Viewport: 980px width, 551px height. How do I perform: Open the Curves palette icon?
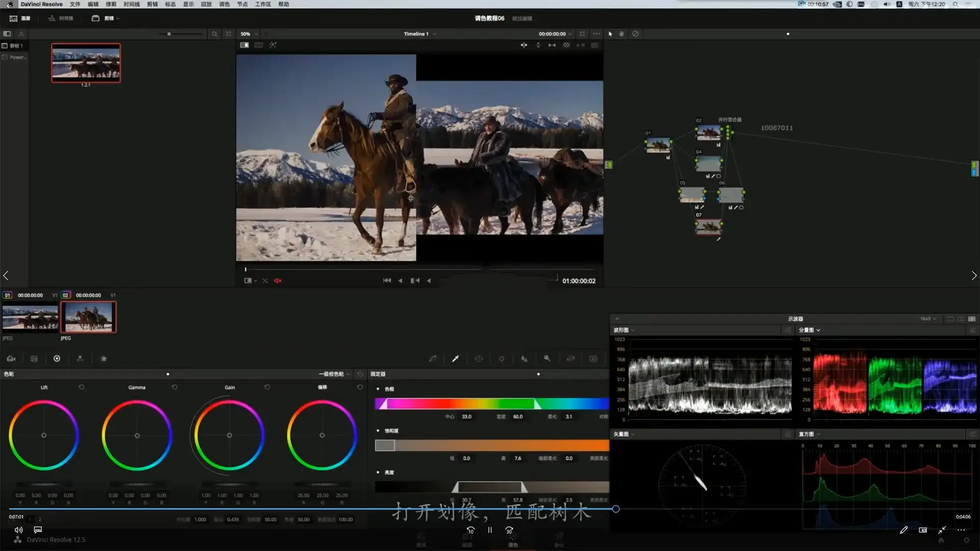pyautogui.click(x=433, y=359)
